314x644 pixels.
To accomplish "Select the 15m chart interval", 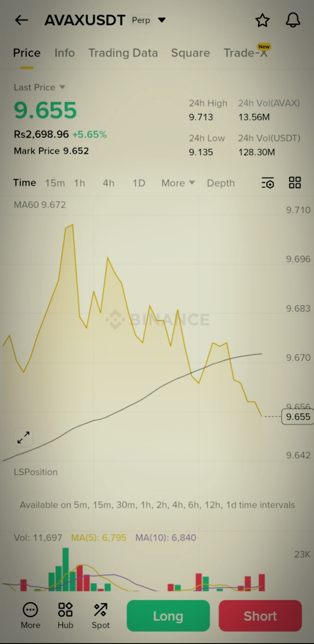I will pyautogui.click(x=55, y=183).
